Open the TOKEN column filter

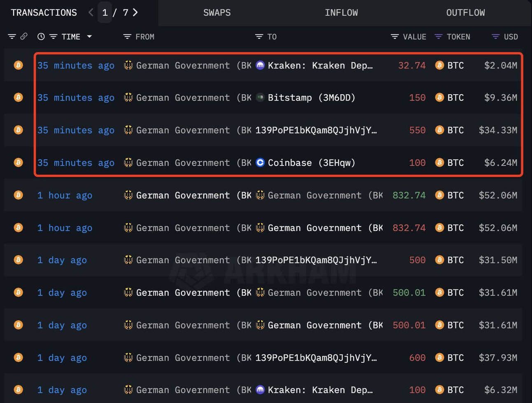439,37
